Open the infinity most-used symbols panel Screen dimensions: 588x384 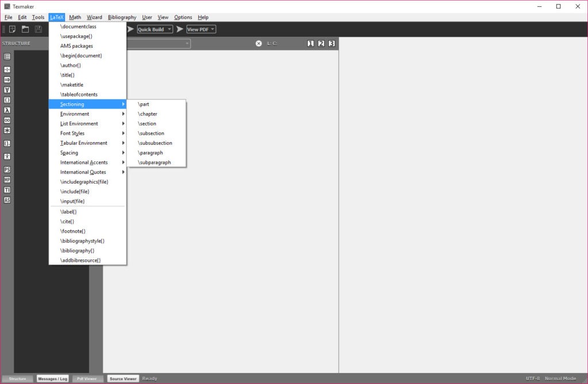point(7,121)
